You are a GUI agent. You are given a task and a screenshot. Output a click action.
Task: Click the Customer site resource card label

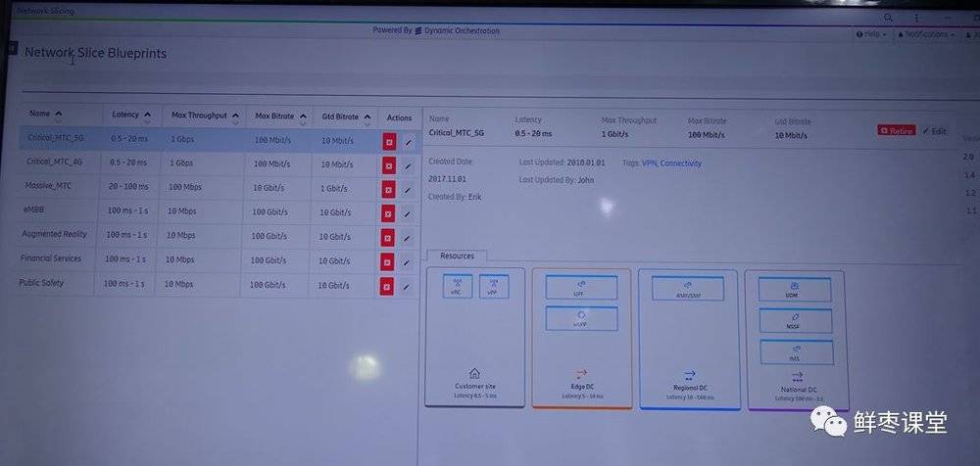pyautogui.click(x=475, y=387)
